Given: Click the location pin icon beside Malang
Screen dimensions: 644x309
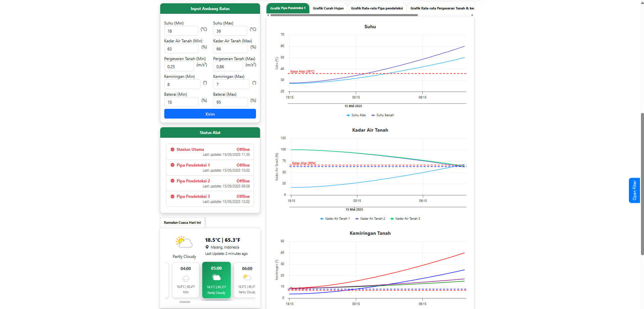Looking at the screenshot, I should tap(207, 247).
